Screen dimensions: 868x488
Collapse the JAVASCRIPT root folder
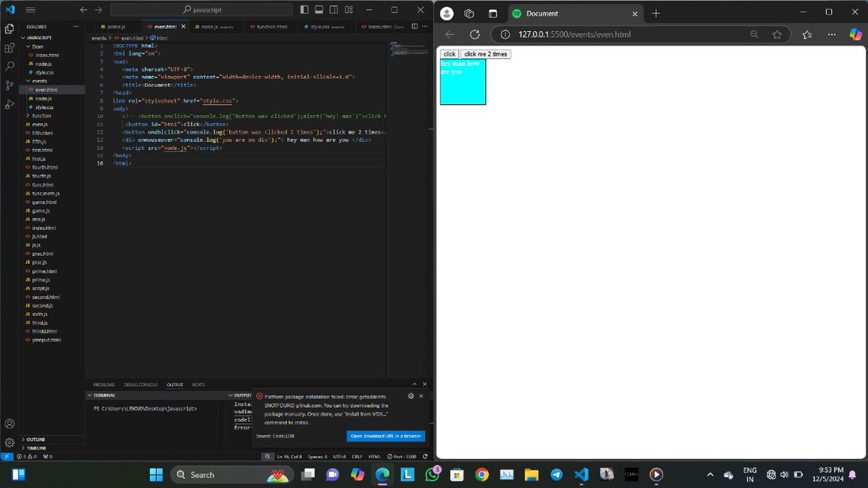click(38, 37)
